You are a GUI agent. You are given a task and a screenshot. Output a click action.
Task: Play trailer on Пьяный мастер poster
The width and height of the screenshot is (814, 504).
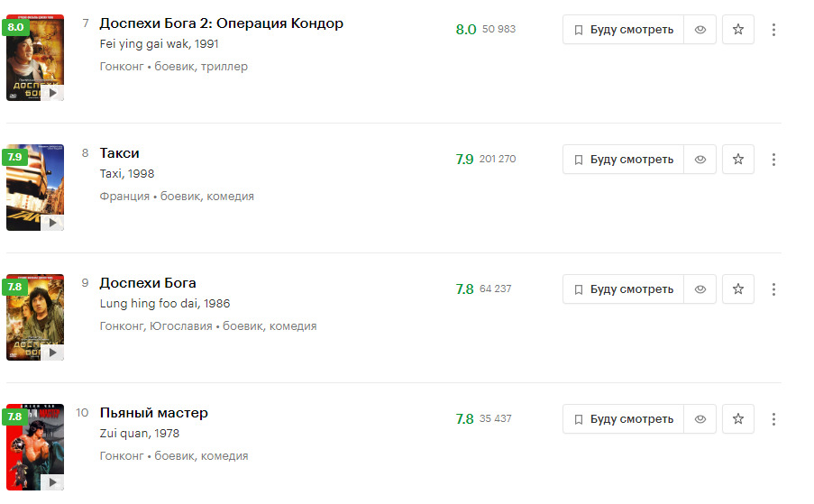(53, 481)
